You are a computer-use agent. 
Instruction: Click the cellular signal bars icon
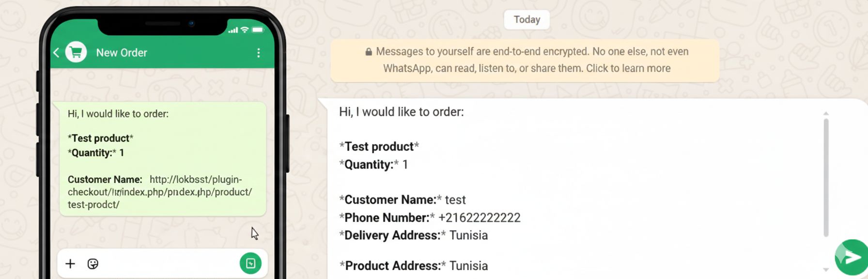coord(233,31)
